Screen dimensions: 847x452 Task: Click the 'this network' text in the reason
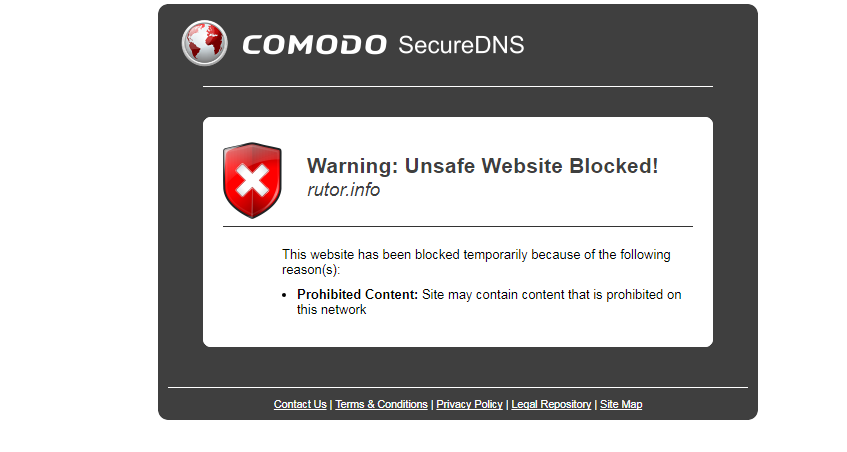click(x=331, y=309)
